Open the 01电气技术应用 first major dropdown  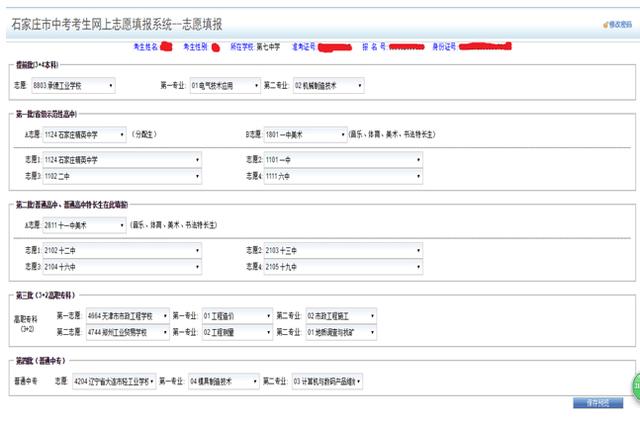(x=225, y=85)
